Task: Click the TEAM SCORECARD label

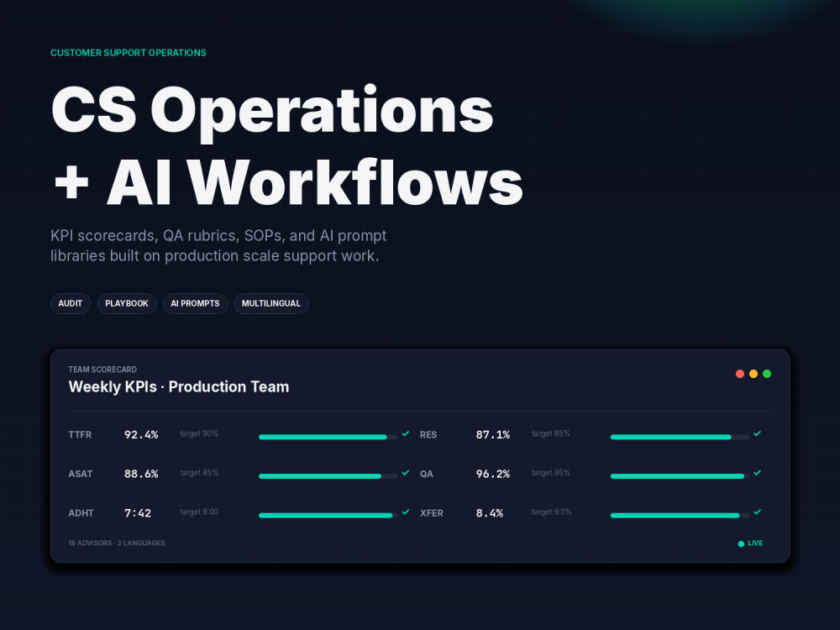Action: click(102, 370)
